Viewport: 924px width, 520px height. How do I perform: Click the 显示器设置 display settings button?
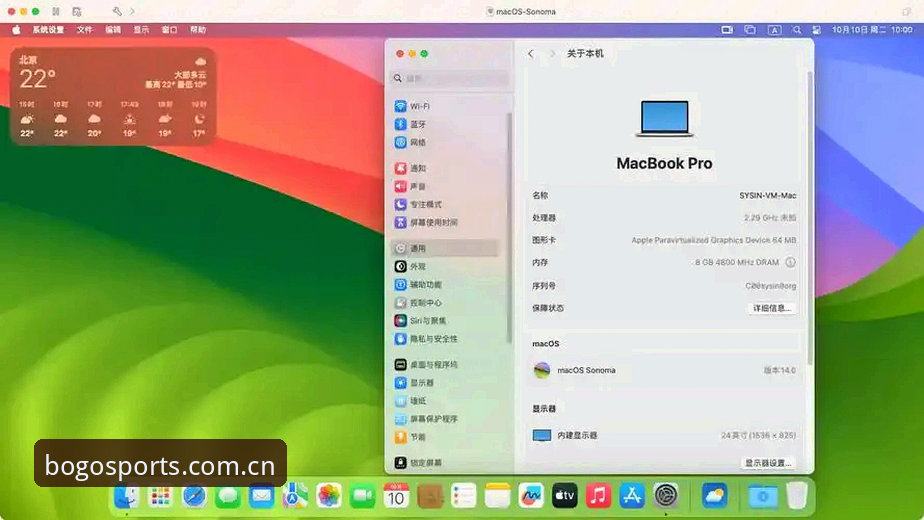767,463
